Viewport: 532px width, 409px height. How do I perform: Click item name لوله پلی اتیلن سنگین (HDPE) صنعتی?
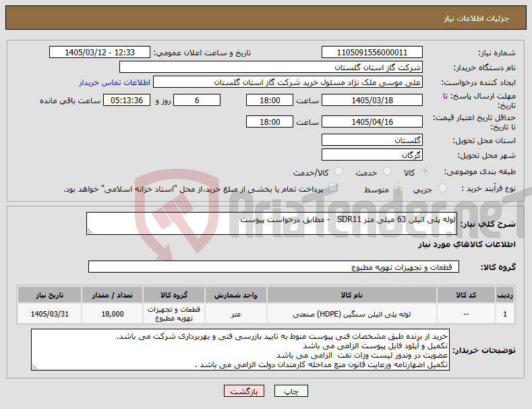tap(351, 314)
